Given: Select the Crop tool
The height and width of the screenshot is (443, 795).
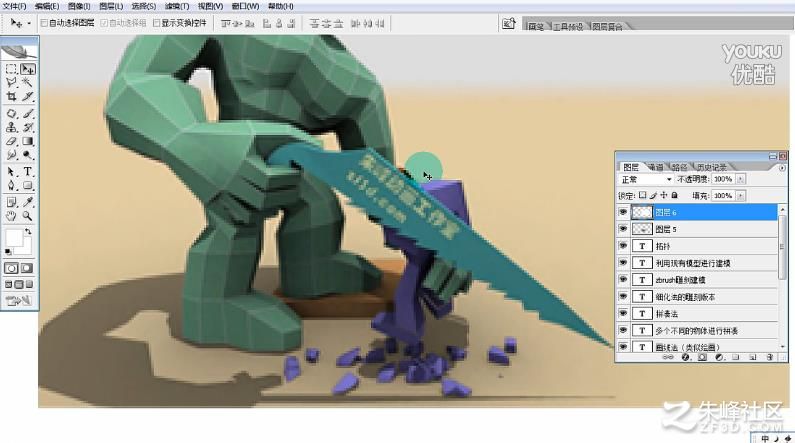Looking at the screenshot, I should coord(11,96).
